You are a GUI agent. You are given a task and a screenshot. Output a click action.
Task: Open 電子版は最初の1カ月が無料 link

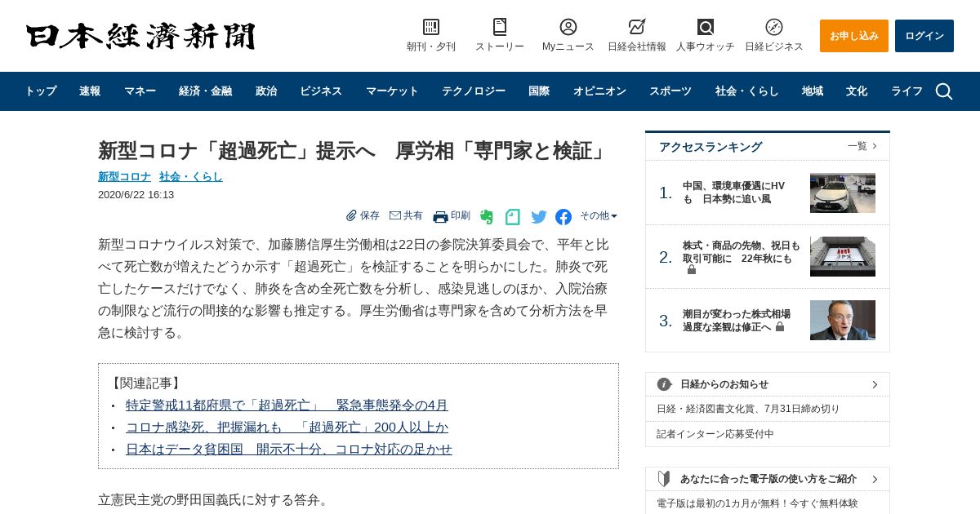(757, 503)
